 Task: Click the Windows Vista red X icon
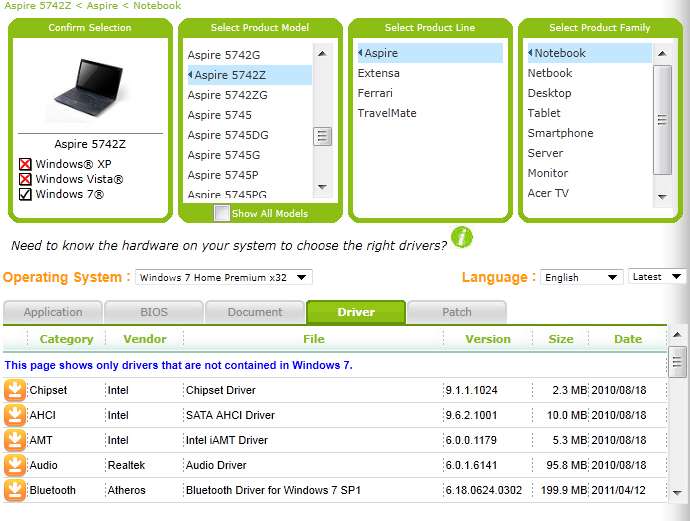tap(25, 179)
